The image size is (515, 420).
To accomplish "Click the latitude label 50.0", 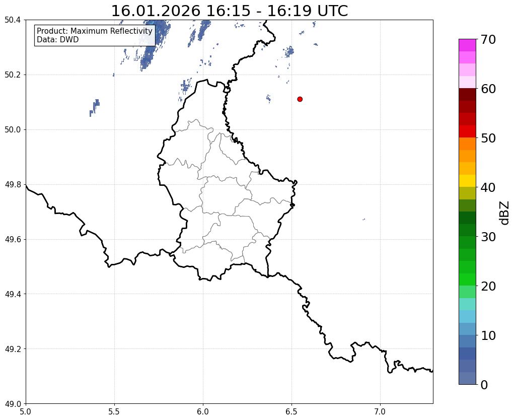I will (13, 130).
